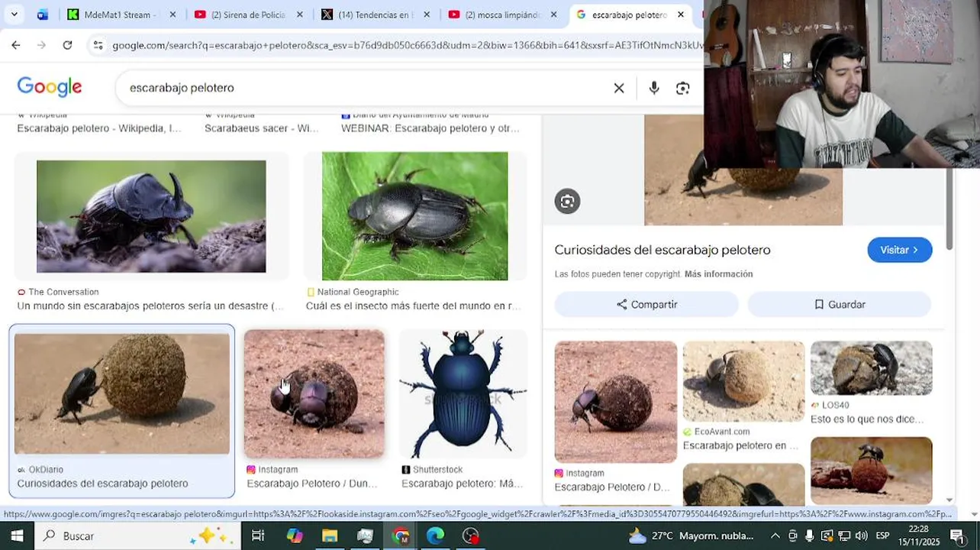Click the Visitar button
The image size is (980, 550).
tap(899, 250)
